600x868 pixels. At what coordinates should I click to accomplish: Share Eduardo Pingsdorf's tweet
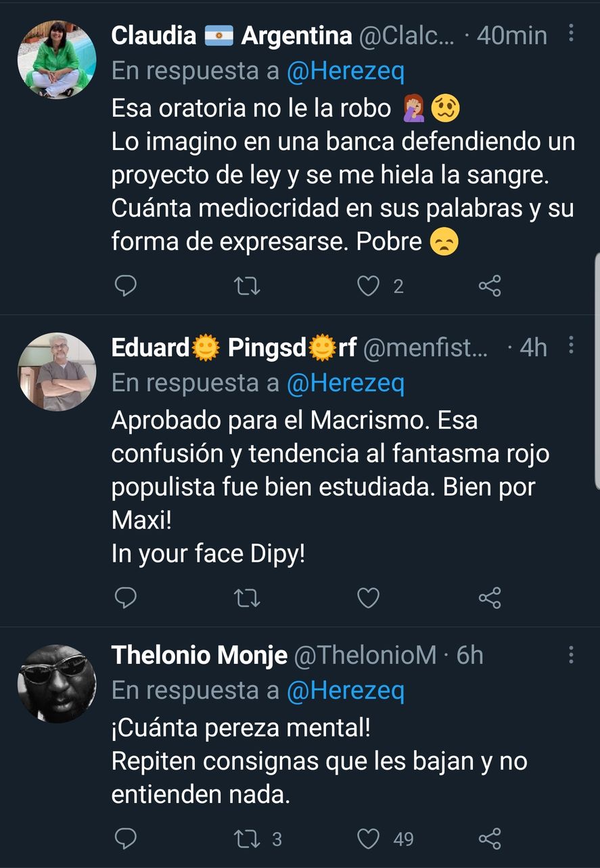[x=489, y=598]
